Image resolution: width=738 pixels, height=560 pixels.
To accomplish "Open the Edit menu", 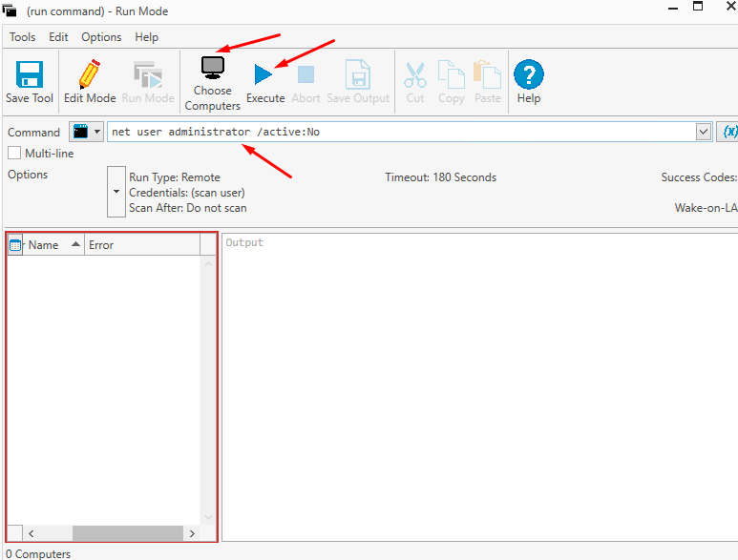I will tap(58, 37).
